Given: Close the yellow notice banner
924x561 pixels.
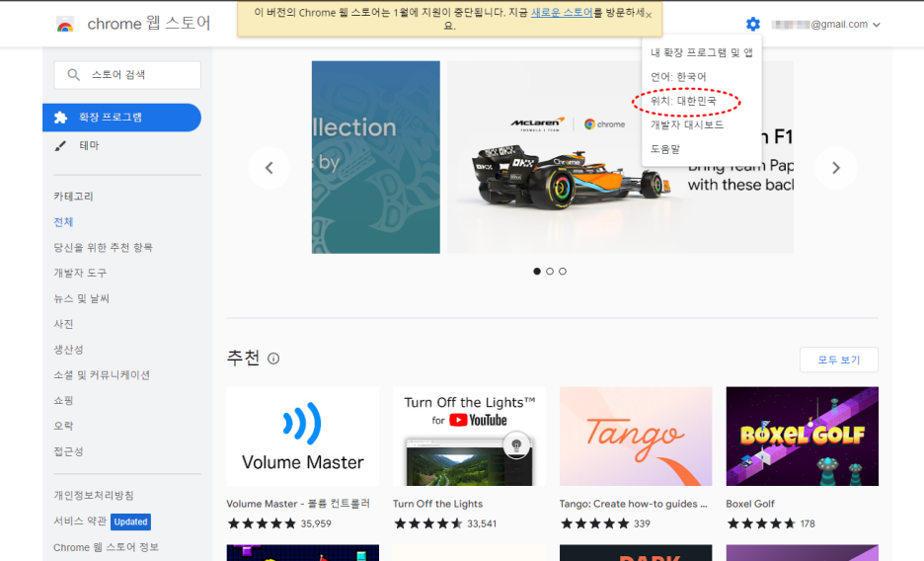Looking at the screenshot, I should coord(649,16).
